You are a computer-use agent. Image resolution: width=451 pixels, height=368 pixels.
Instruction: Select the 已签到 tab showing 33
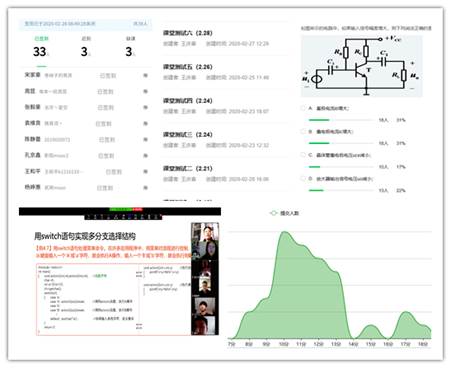[42, 47]
